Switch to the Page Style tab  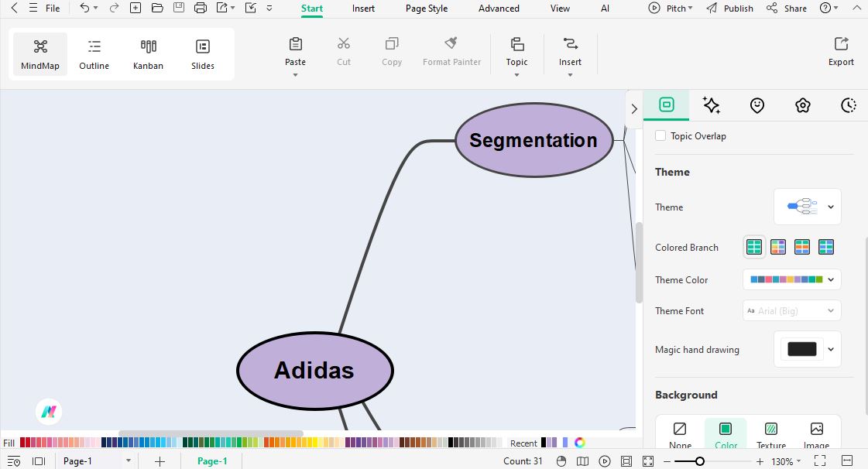click(x=426, y=9)
